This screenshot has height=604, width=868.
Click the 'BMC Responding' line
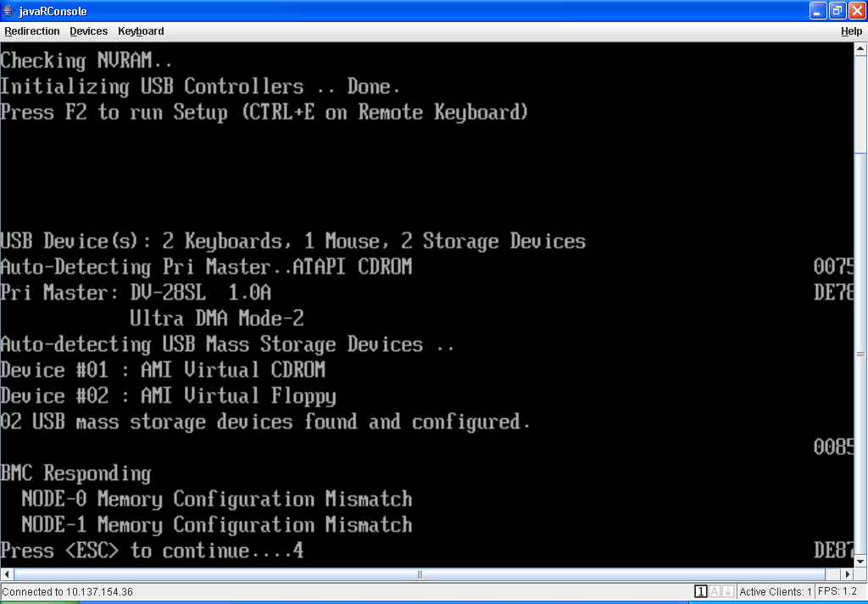click(75, 473)
